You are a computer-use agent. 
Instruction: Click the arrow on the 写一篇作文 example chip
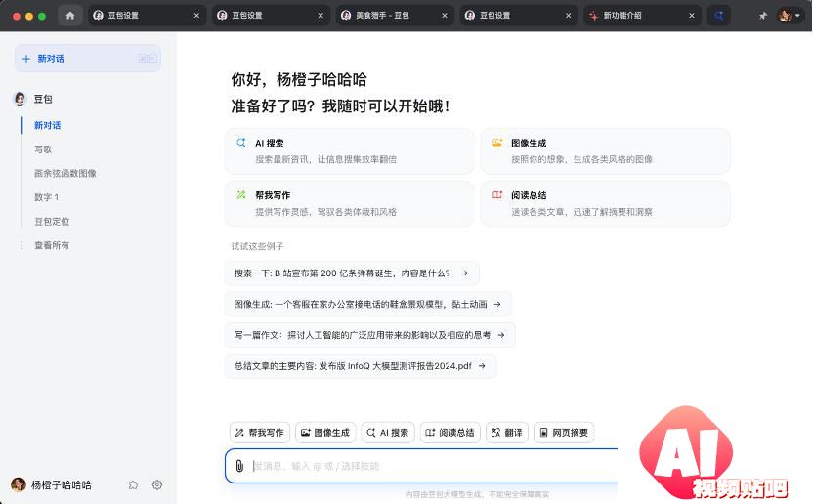501,335
